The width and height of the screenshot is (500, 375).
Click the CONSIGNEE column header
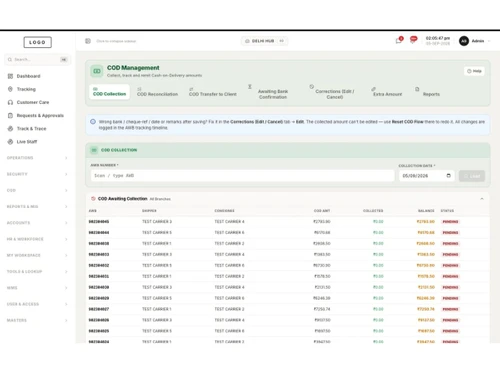point(224,211)
